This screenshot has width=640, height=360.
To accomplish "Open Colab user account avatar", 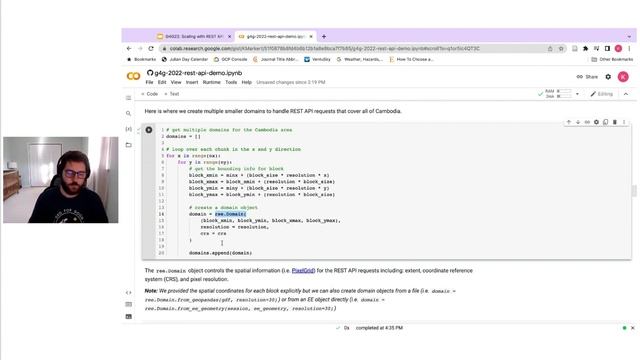I will (623, 77).
